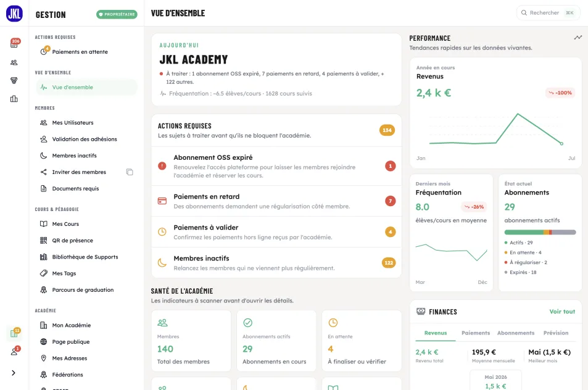588x390 pixels.
Task: Click the Actifs · 29 legend entry
Action: click(519, 243)
